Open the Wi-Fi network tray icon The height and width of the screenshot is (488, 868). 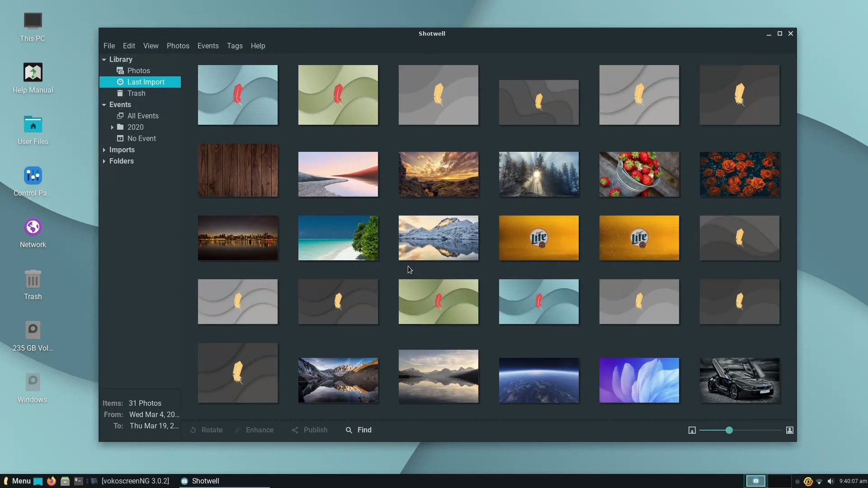pyautogui.click(x=819, y=481)
